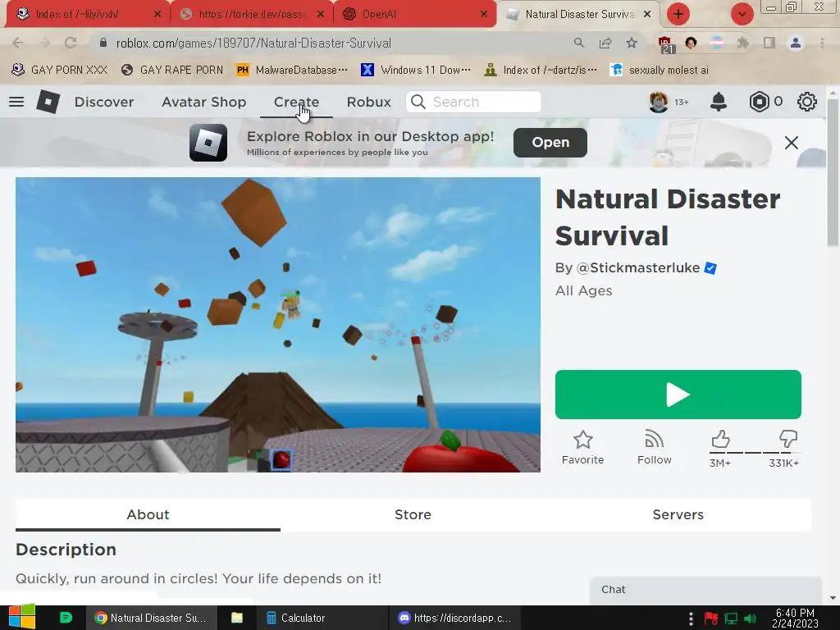
Task: Open the Index of /~dartz/is bookmark
Action: tap(540, 71)
